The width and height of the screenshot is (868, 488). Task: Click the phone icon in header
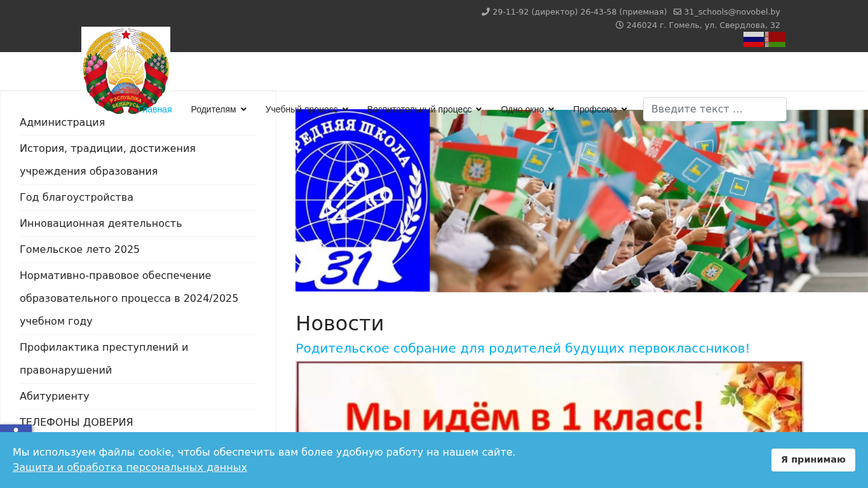pyautogui.click(x=485, y=11)
